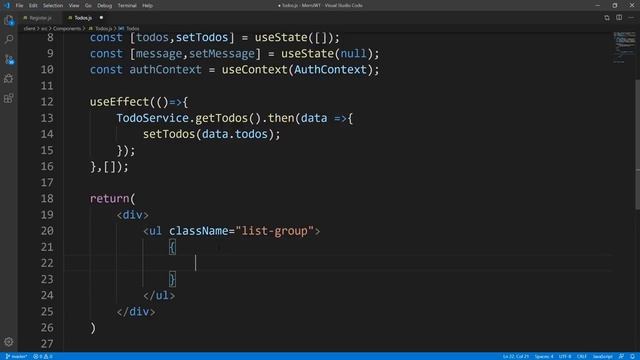Click line number 22 in the gutter
This screenshot has width=640, height=360.
[x=47, y=263]
